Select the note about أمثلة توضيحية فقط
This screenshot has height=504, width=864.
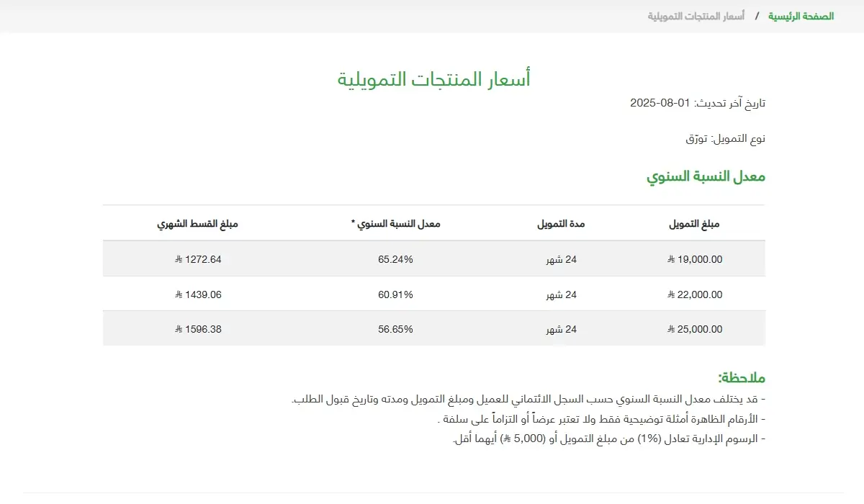pos(602,419)
